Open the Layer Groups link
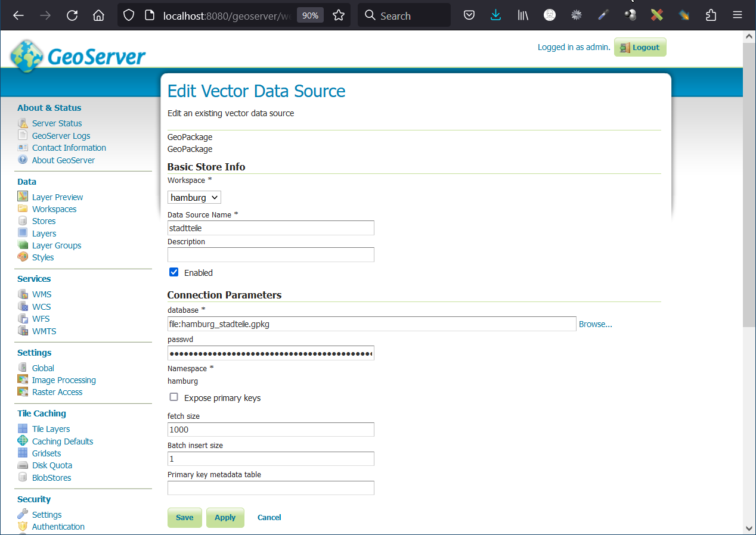The image size is (756, 535). pos(57,245)
